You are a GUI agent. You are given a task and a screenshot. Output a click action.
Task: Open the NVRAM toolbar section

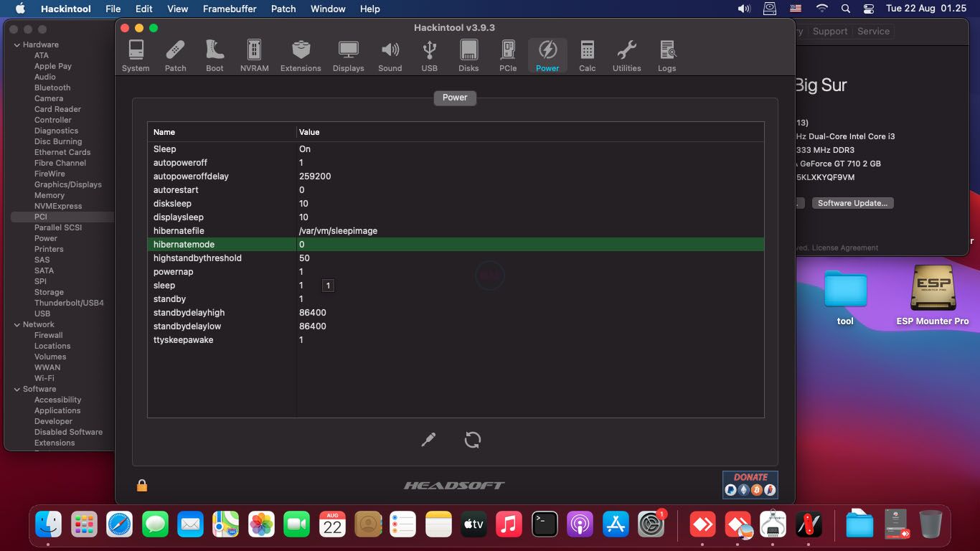tap(254, 56)
